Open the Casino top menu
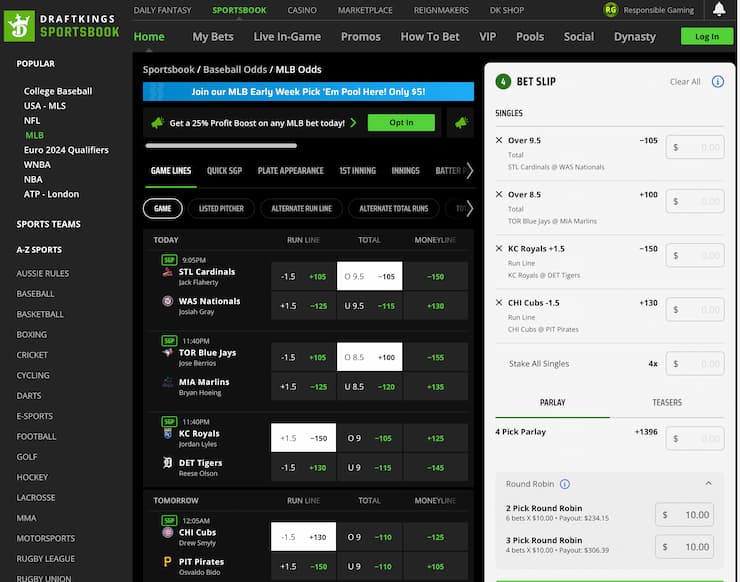This screenshot has height=582, width=740. [302, 10]
